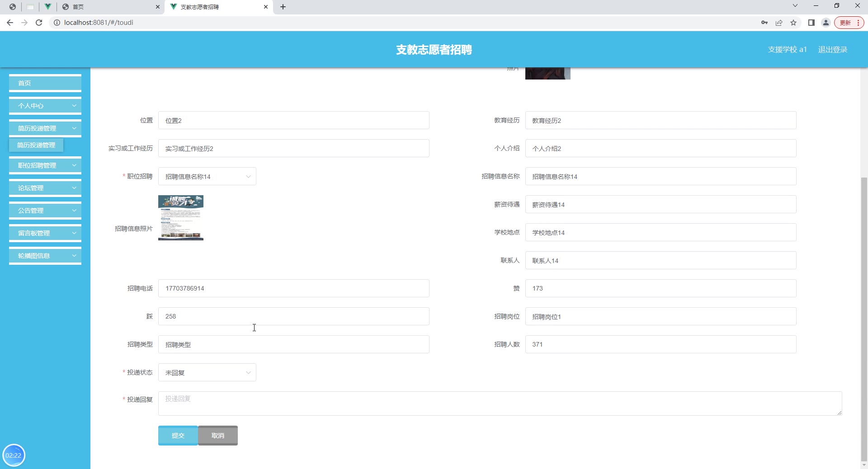
Task: Click the 学校地点 input field
Action: point(660,232)
